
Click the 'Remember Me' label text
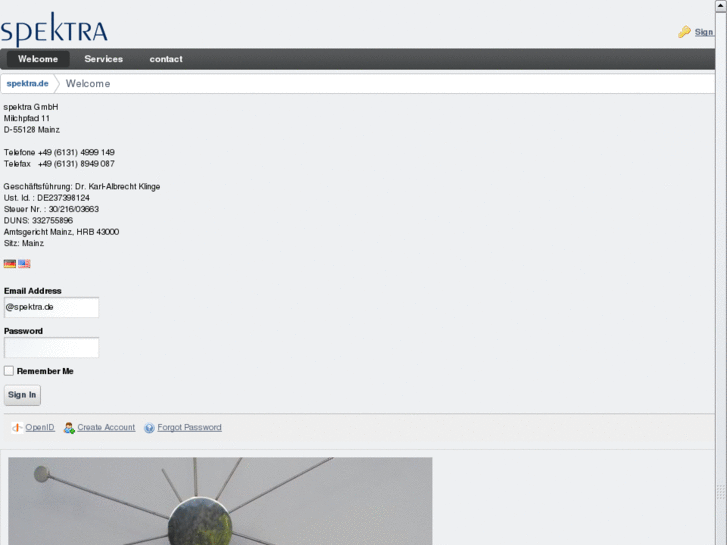pos(45,371)
